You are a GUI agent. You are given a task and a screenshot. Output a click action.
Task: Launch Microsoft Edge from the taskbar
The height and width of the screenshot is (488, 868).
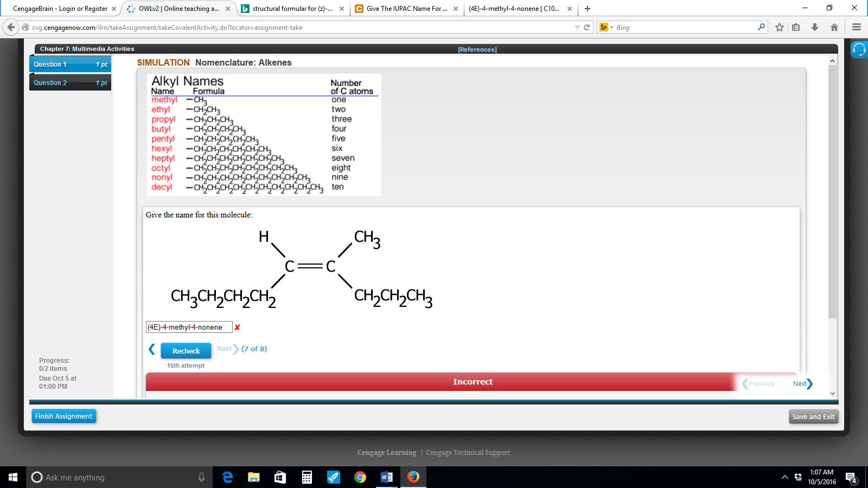(x=227, y=478)
